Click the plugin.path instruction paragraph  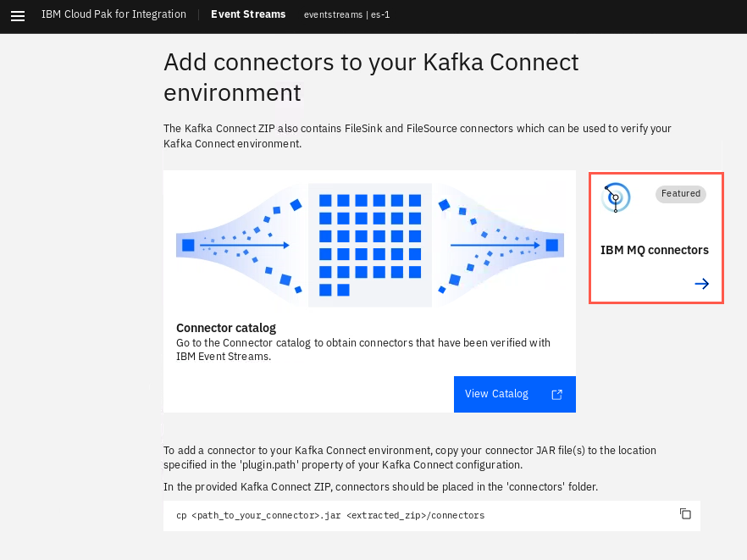(410, 457)
